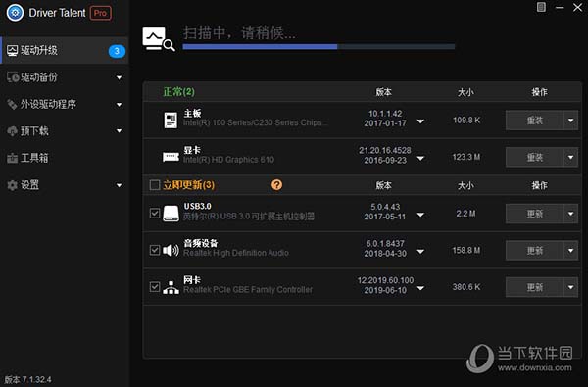Click the 立即更新(3) section label
This screenshot has width=588, height=387.
point(188,185)
